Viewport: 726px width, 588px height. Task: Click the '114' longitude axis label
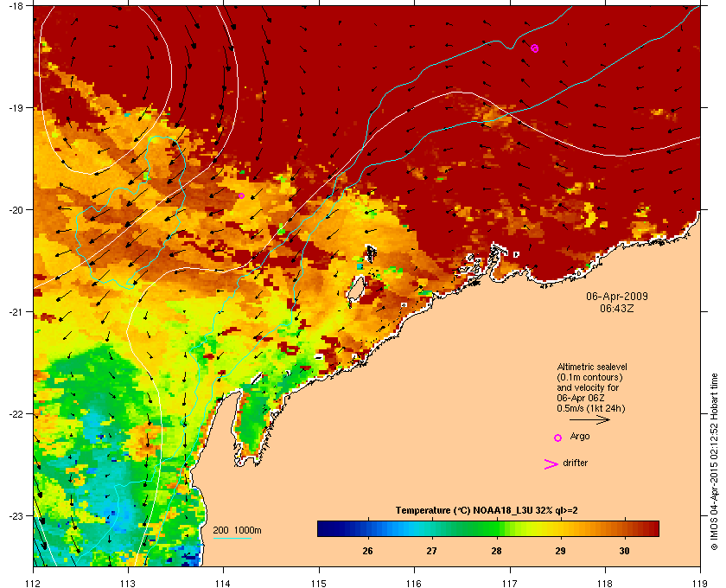pos(223,583)
